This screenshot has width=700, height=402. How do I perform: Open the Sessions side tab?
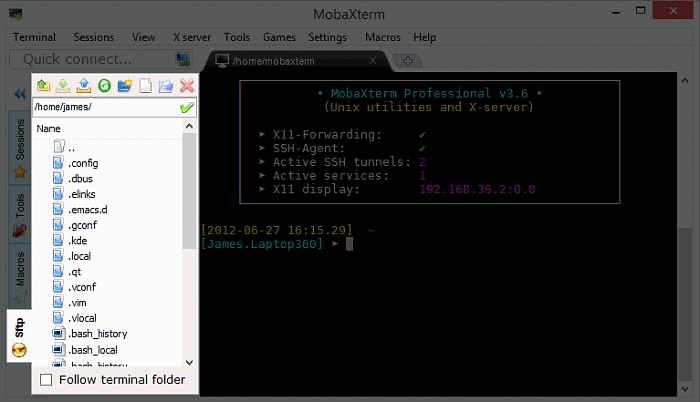[20, 148]
